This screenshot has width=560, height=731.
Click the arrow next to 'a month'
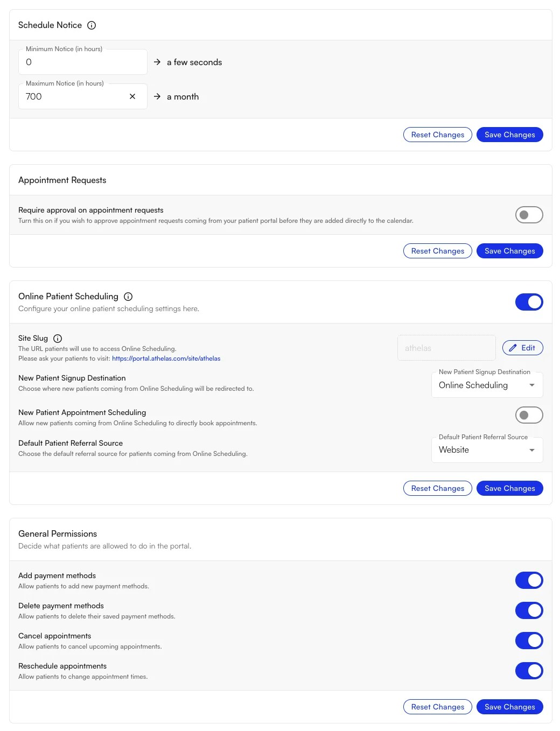157,96
